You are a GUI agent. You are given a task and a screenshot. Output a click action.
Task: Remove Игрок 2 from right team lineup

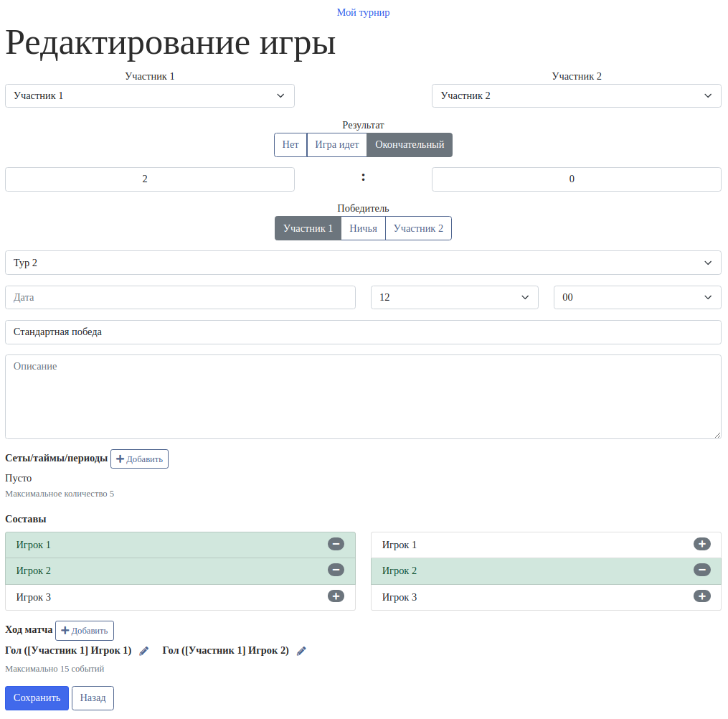click(x=701, y=570)
